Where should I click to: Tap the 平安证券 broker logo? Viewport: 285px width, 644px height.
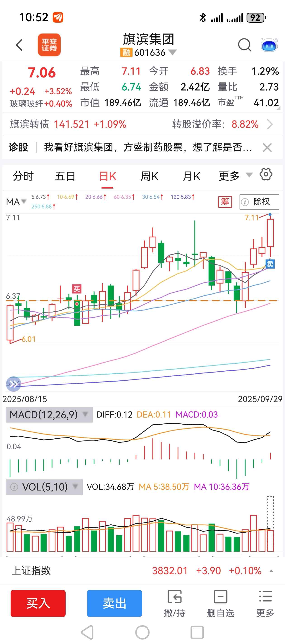tap(49, 45)
